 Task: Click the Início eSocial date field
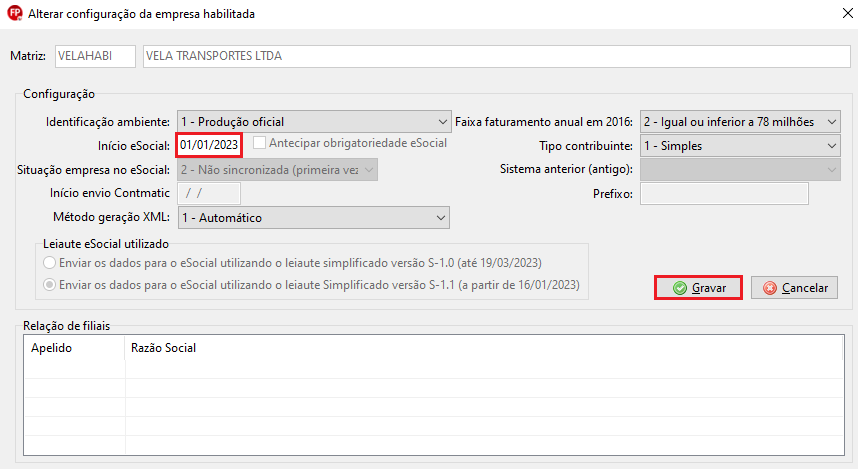[x=209, y=145]
